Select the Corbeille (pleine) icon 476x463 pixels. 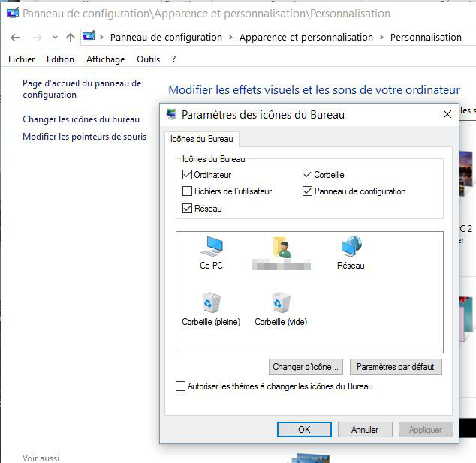[x=211, y=309]
